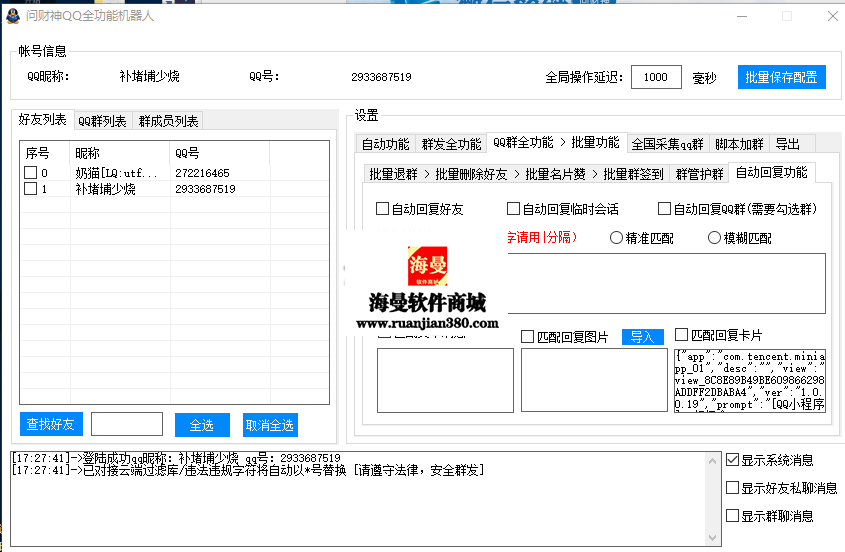Switch to the 好友列表 tab

pyautogui.click(x=43, y=119)
